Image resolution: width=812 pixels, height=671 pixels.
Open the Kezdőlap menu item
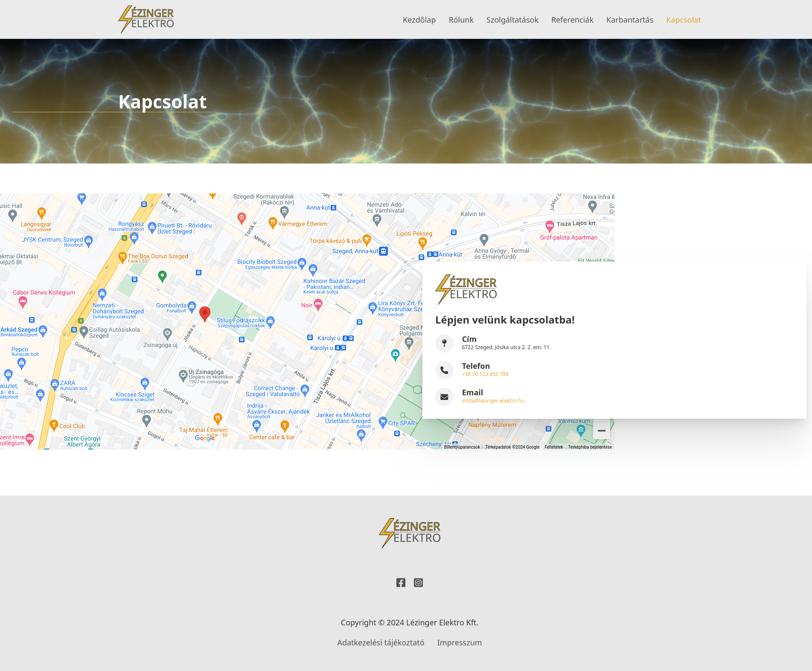pyautogui.click(x=419, y=20)
